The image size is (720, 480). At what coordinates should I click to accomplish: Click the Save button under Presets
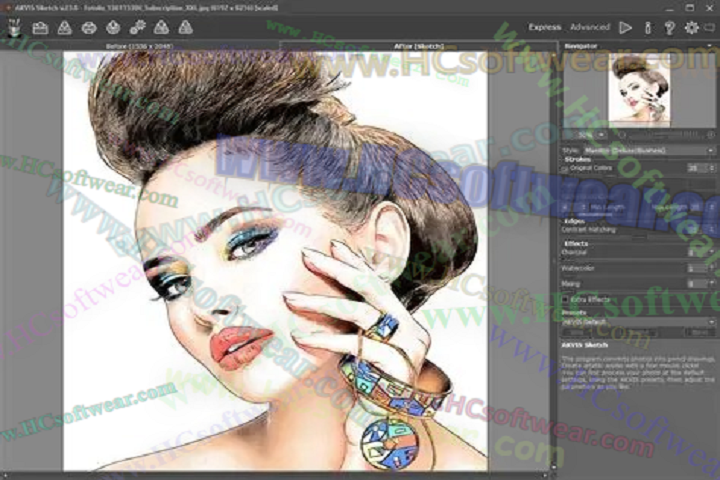578,332
